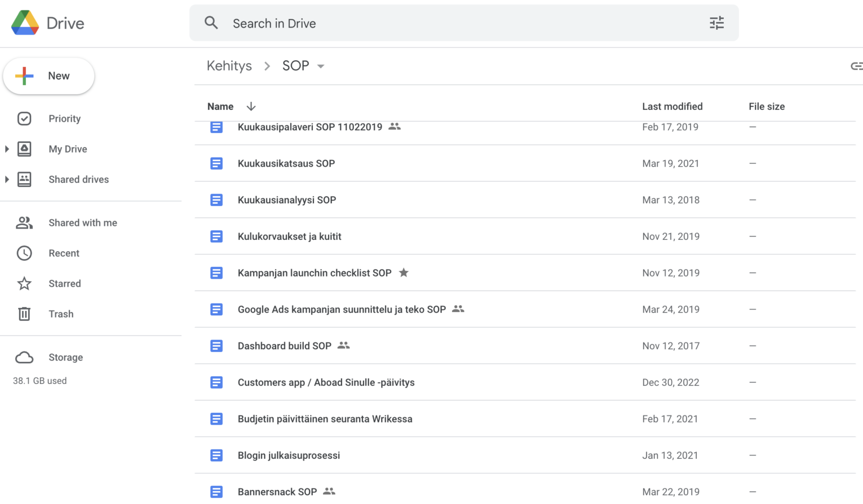This screenshot has width=863, height=504.
Task: Click the star next to Kampanjan launchin checklist
Action: 403,273
